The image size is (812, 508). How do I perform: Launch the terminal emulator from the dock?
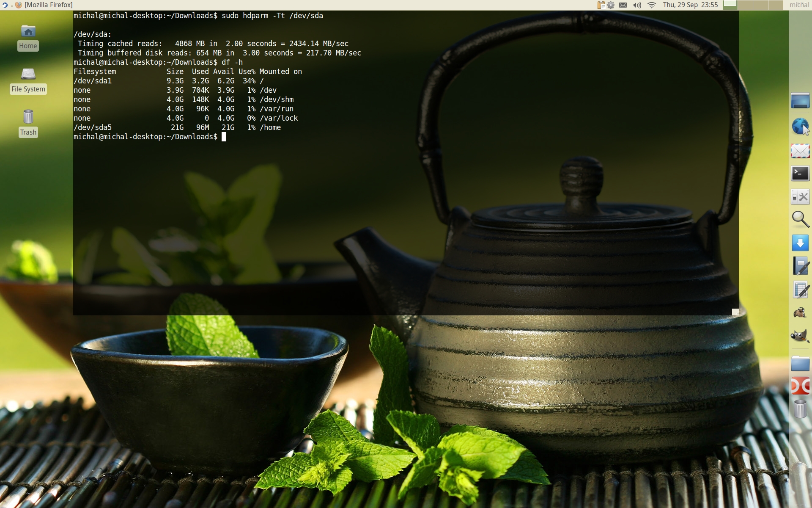coord(800,173)
